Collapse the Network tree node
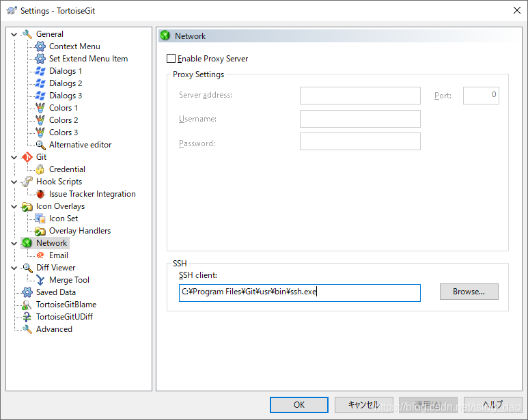Screen dimensions: 528x420 pyautogui.click(x=14, y=243)
